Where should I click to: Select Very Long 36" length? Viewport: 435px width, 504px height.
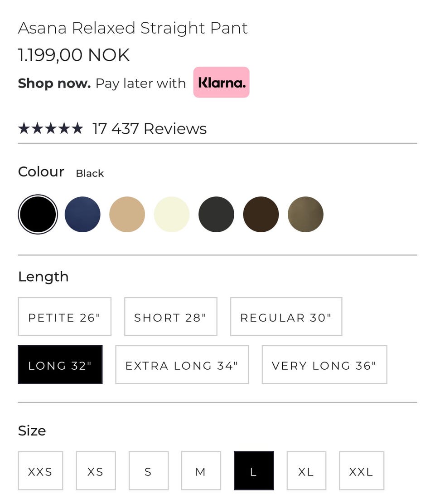(324, 365)
